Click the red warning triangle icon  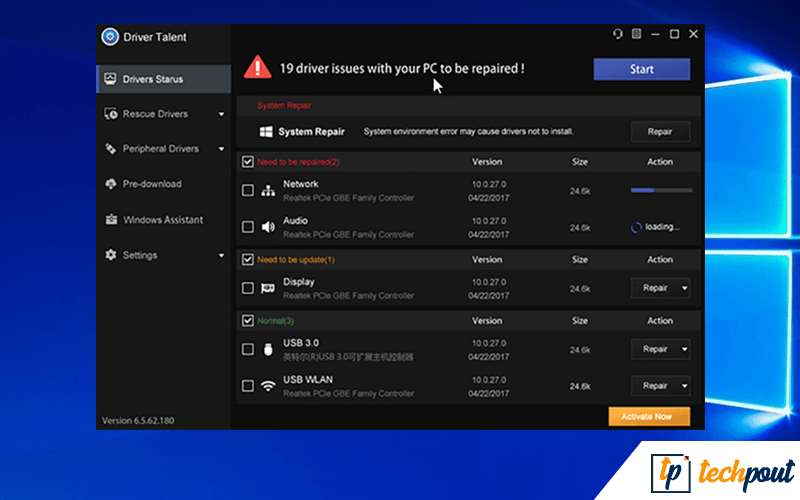click(x=259, y=68)
